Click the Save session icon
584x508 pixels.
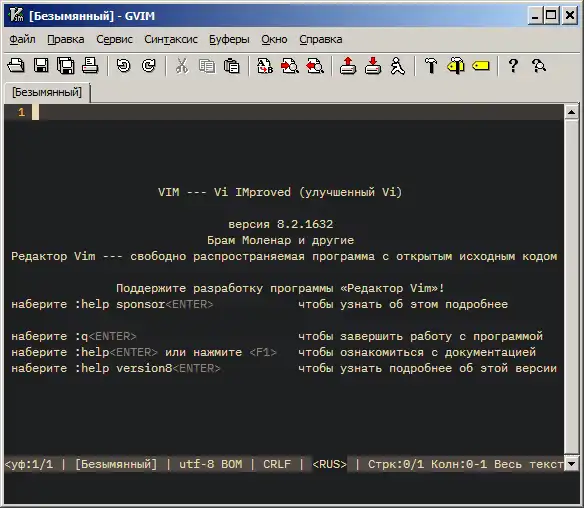point(373,66)
